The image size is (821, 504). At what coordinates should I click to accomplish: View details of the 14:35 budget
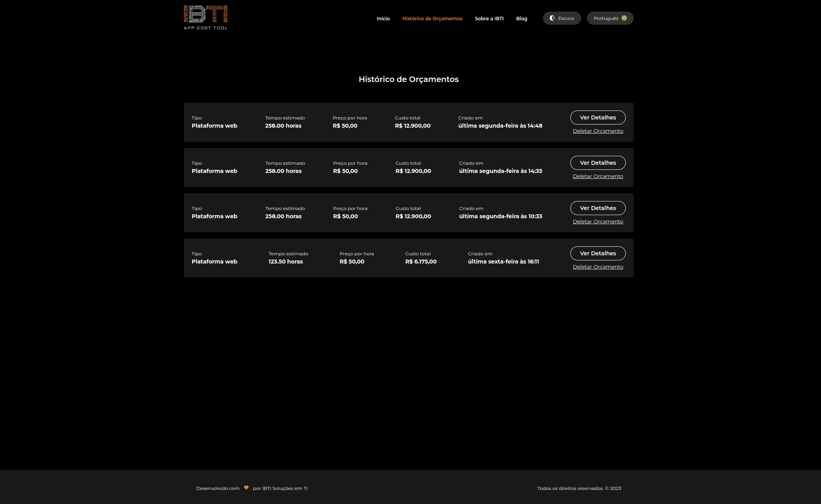pos(598,163)
